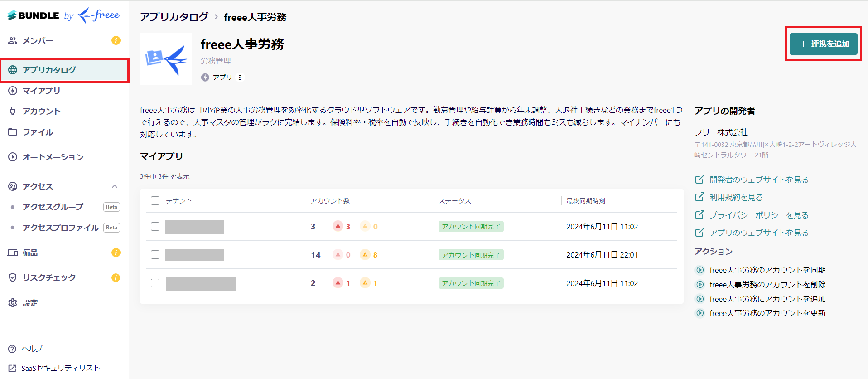Screen dimensions: 868x379
Task: Click the アカウント数 column header
Action: (330, 201)
